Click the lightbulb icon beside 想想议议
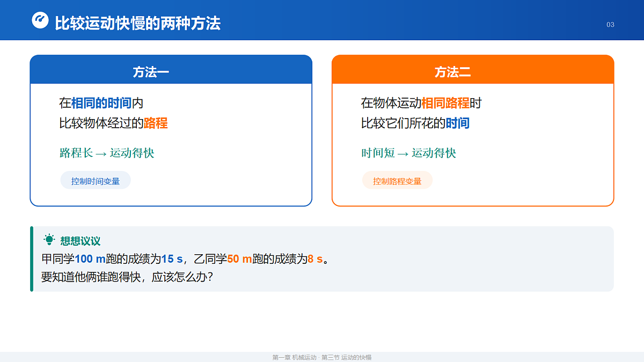Viewport: 644px width, 362px height. 49,240
